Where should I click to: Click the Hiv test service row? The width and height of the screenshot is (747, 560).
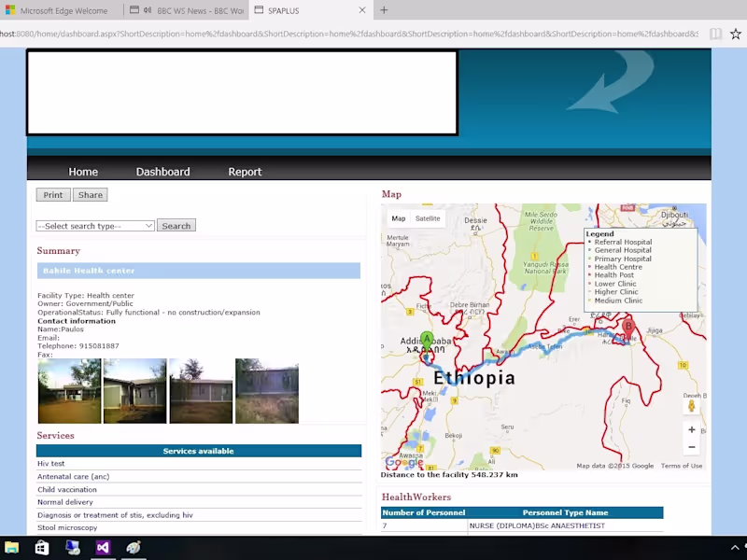199,463
